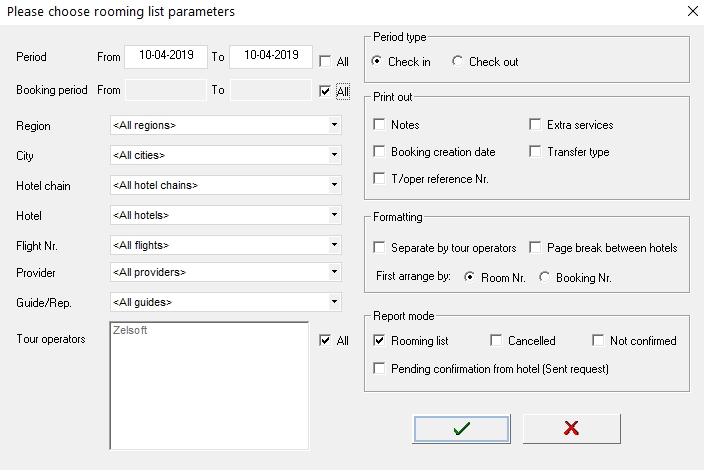Enable the Notes print out checkbox
The height and width of the screenshot is (470, 704).
click(379, 124)
